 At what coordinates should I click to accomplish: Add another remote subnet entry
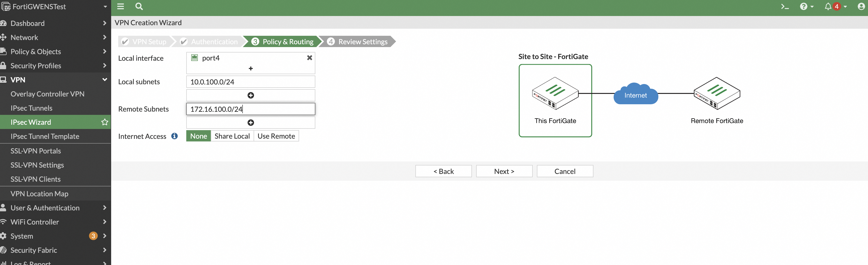click(x=250, y=123)
